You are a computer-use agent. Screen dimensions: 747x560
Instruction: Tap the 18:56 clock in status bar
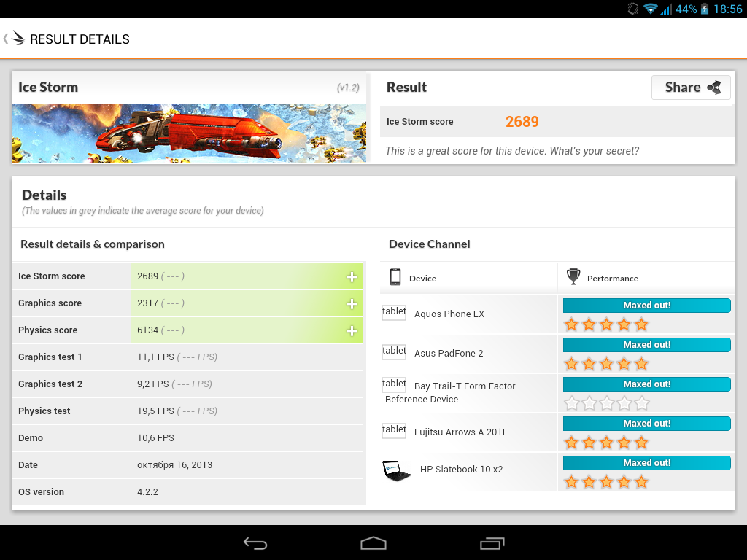(727, 9)
